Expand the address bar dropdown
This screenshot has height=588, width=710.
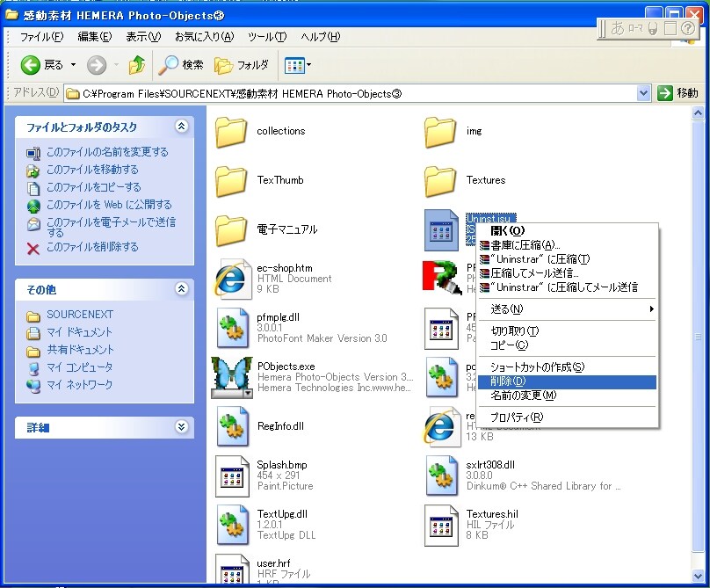point(643,93)
